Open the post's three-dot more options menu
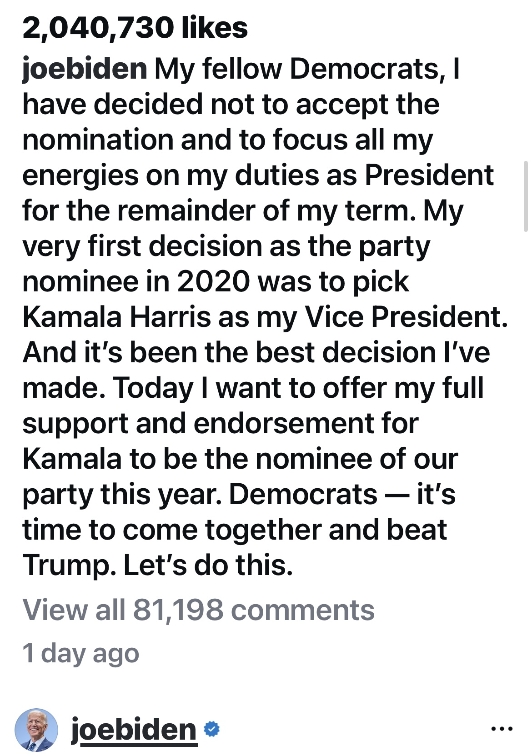 point(502,729)
